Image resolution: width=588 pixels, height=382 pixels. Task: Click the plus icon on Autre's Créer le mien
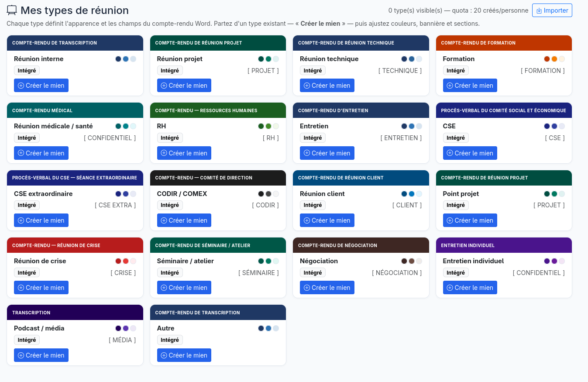click(x=164, y=355)
